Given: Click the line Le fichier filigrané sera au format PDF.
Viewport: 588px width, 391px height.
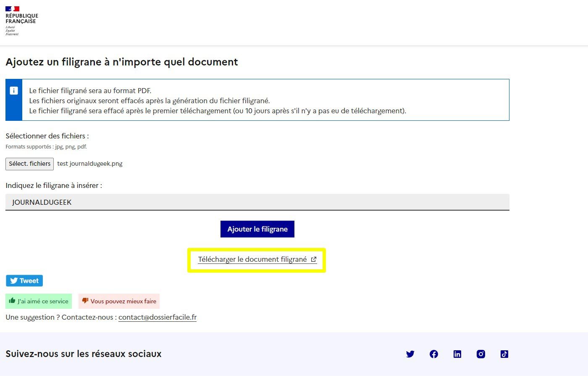Looking at the screenshot, I should [x=90, y=91].
